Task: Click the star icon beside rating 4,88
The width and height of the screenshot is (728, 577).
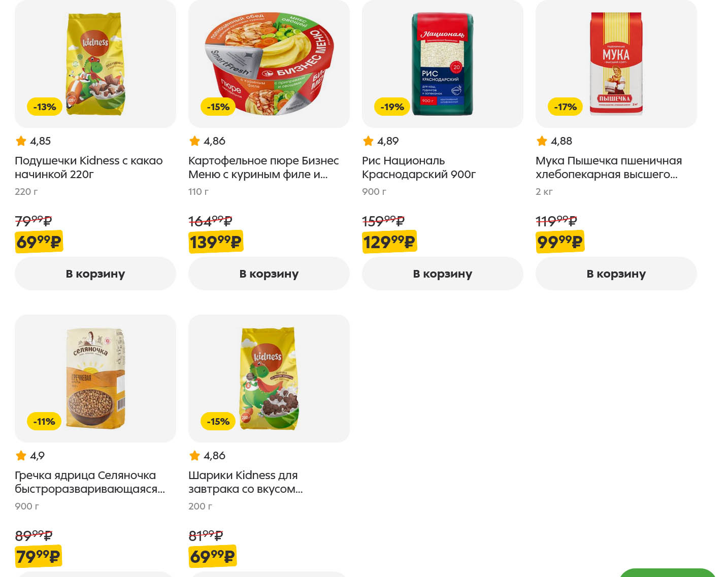Action: coord(542,141)
